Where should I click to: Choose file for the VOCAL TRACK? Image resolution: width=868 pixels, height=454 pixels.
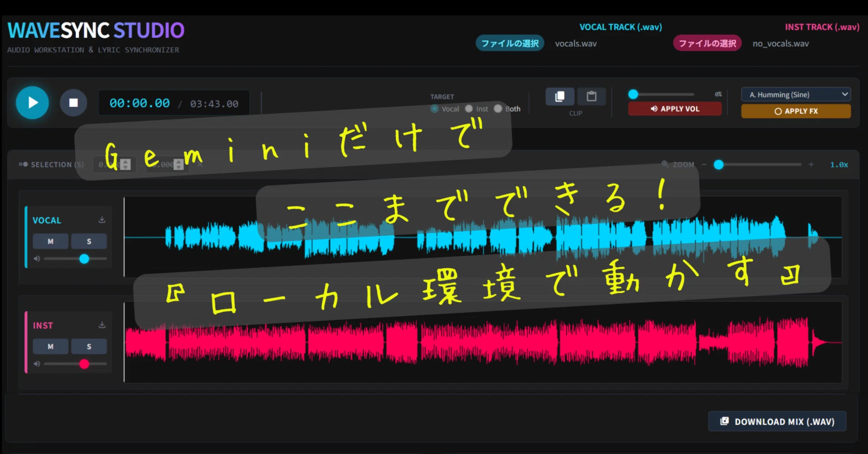[510, 43]
